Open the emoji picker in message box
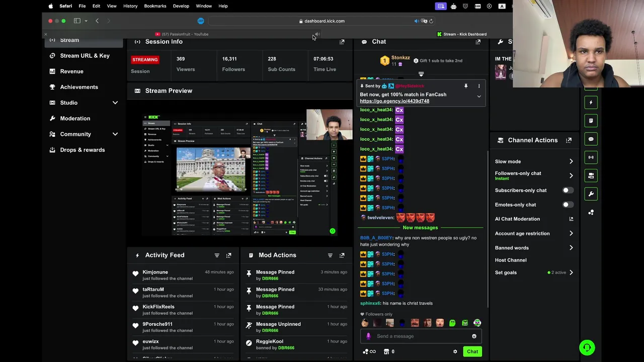The image size is (644, 362). tap(474, 336)
